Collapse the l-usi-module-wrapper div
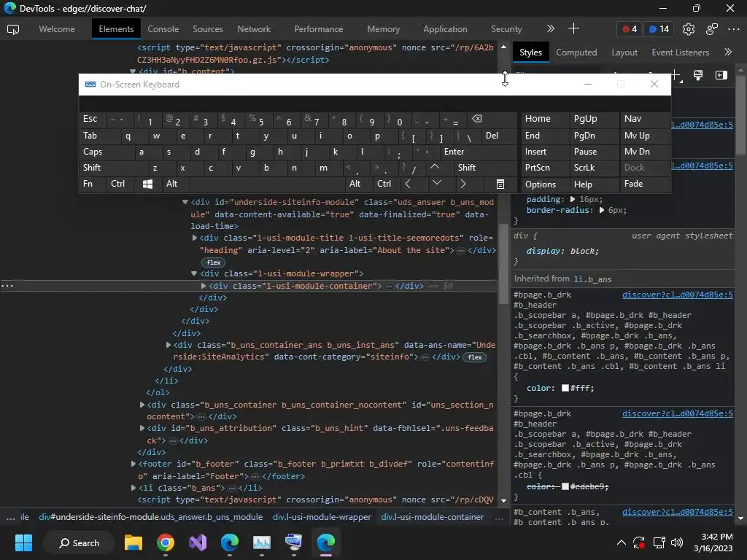 pos(194,273)
